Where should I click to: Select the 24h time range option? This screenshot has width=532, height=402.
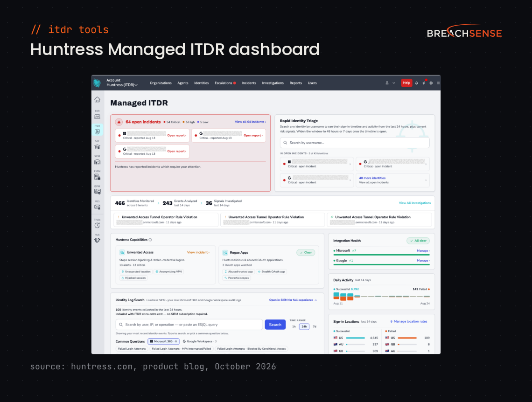click(304, 326)
